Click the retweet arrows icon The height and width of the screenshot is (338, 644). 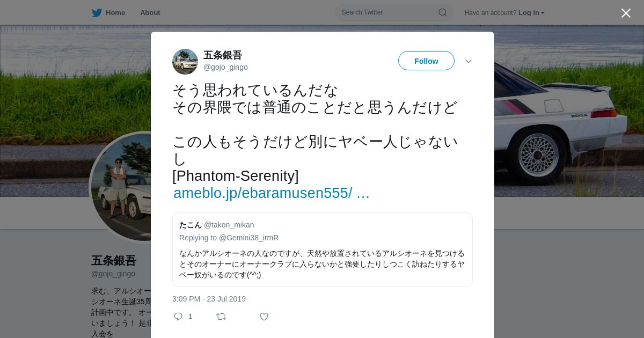[221, 317]
